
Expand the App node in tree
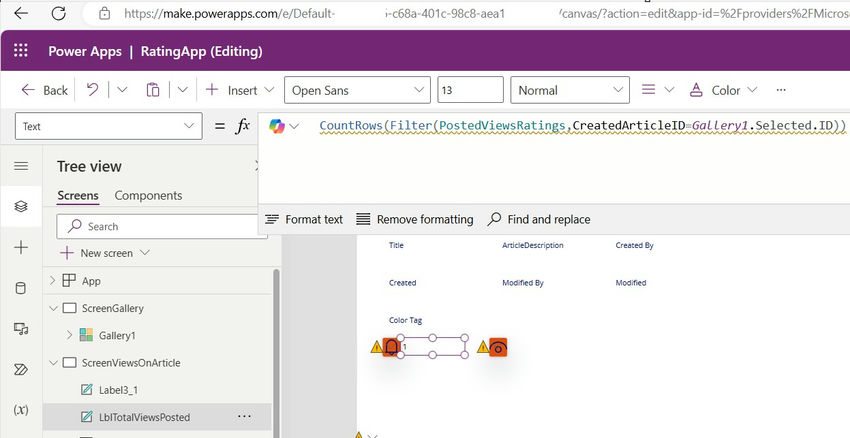[x=53, y=281]
